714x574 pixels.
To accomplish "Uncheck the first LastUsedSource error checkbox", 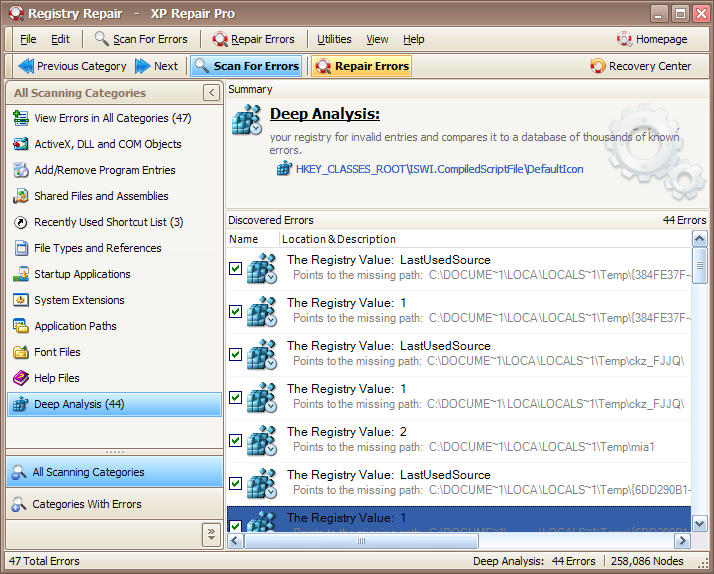I will [x=235, y=269].
